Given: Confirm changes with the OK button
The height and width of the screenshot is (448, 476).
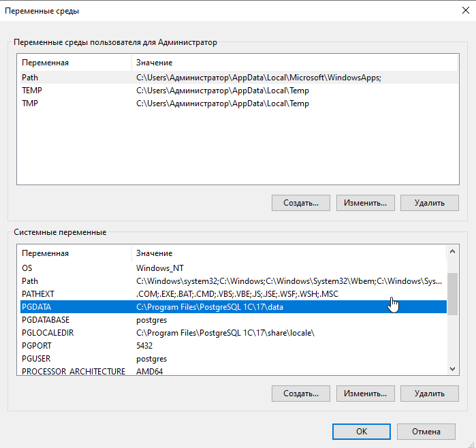Looking at the screenshot, I should pos(361,432).
